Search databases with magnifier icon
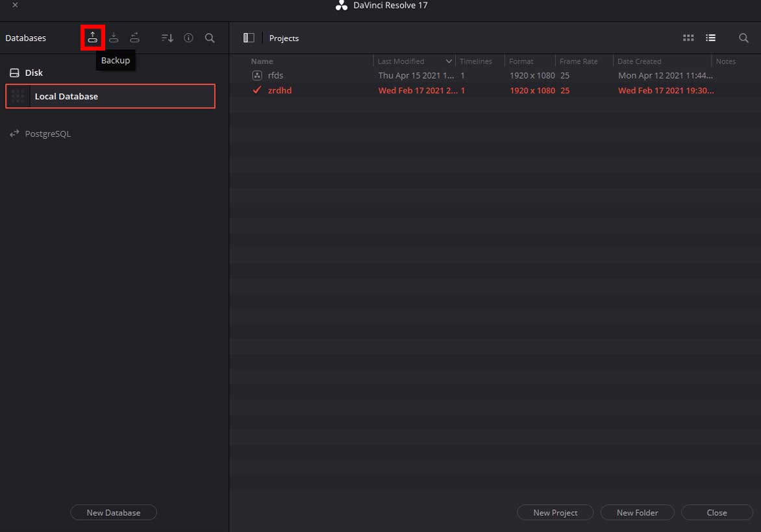 pos(210,38)
